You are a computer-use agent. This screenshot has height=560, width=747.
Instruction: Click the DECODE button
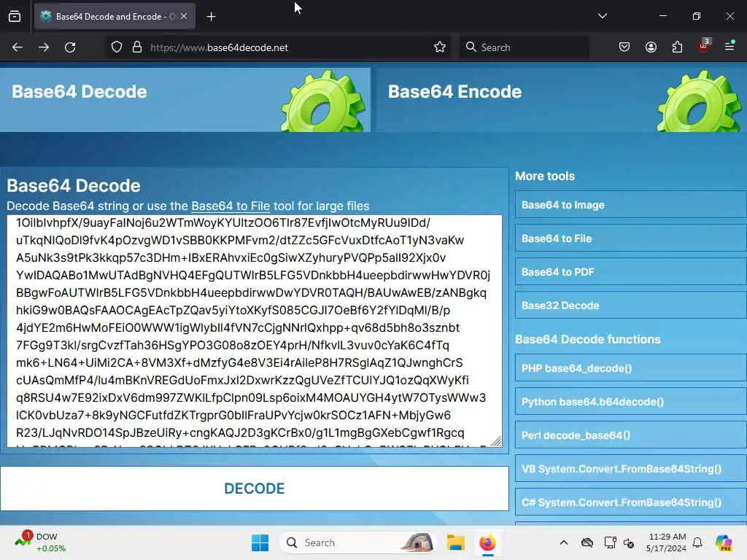click(255, 489)
